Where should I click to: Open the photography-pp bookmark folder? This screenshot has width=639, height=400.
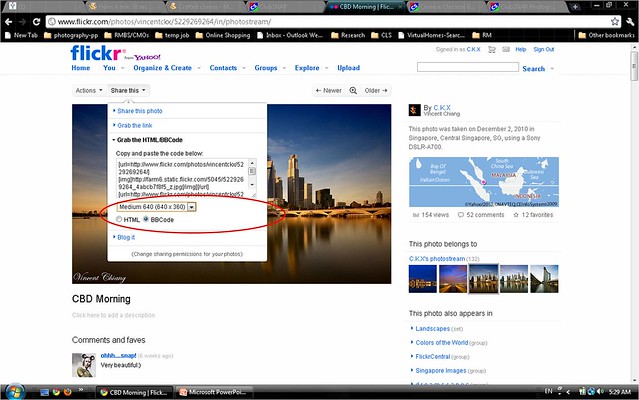(x=71, y=35)
